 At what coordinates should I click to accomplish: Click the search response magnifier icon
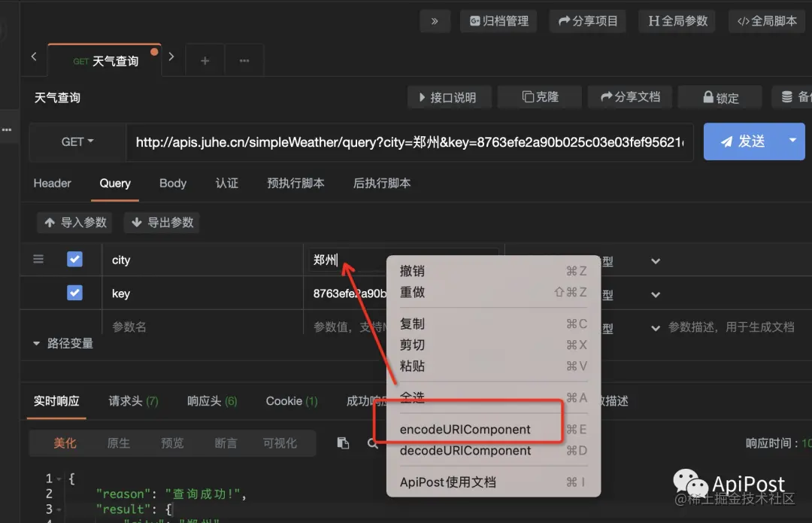(x=373, y=443)
